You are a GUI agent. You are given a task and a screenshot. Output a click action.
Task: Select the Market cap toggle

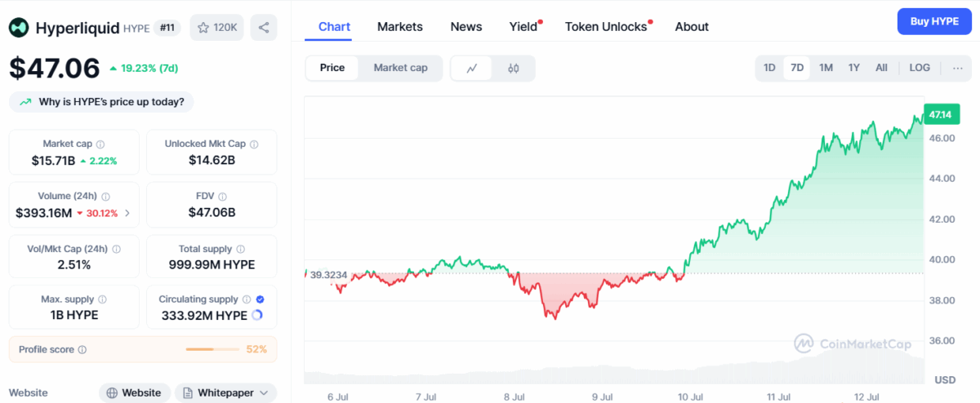point(400,68)
